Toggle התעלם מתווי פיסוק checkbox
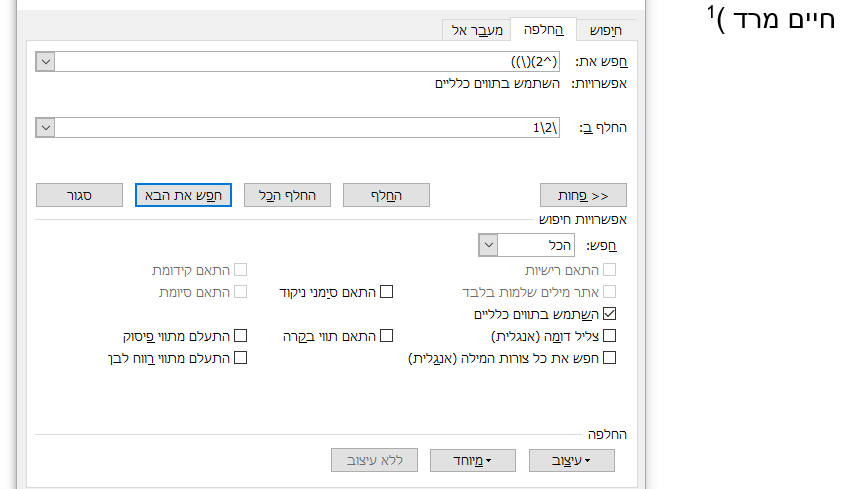The image size is (849, 489). coord(240,336)
